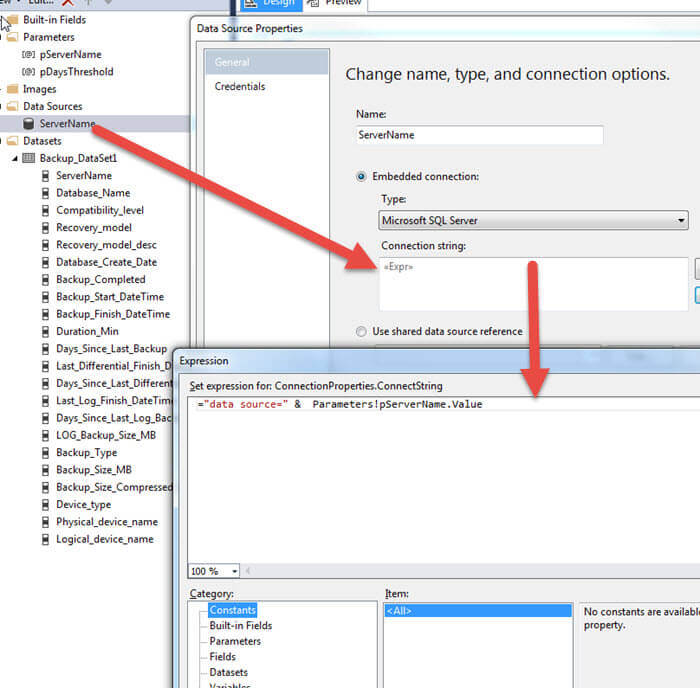Click the Data Sources folder icon
The image size is (700, 688).
(13, 106)
